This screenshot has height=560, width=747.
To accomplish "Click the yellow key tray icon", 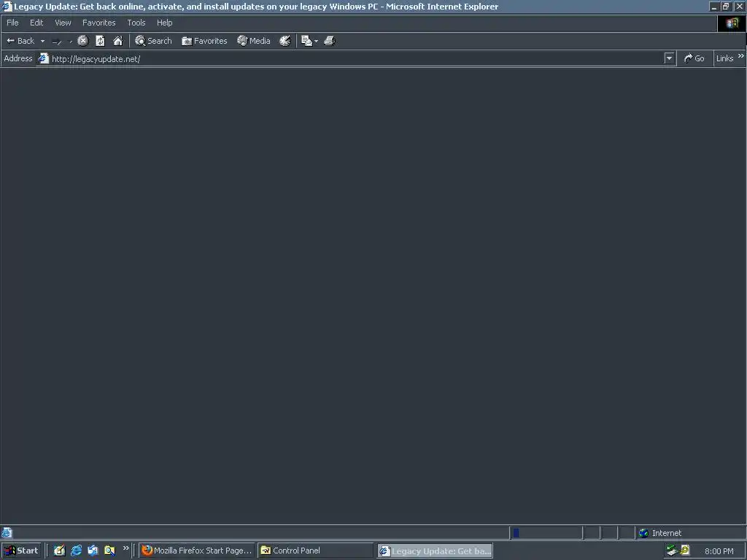I will (x=686, y=551).
